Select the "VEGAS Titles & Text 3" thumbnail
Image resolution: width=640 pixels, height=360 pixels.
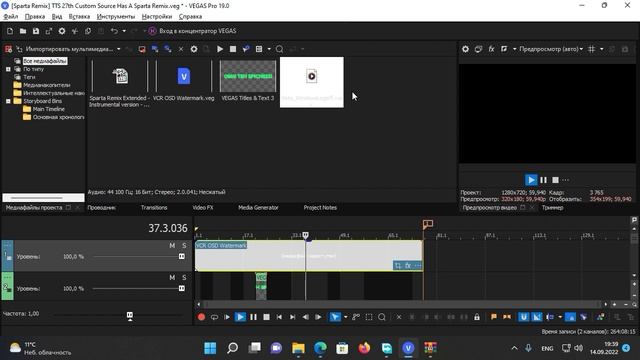248,76
